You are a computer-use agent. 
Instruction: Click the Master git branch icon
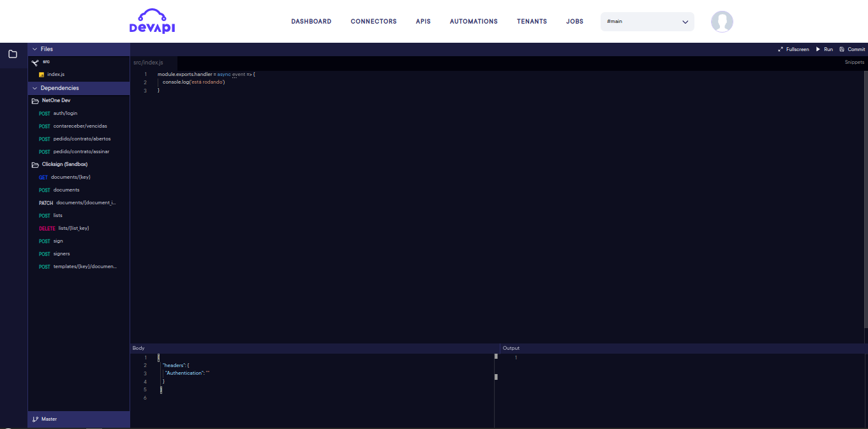pyautogui.click(x=35, y=419)
